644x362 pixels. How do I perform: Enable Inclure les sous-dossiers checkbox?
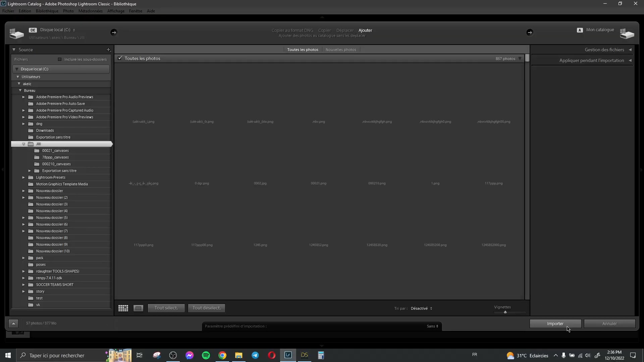60,59
